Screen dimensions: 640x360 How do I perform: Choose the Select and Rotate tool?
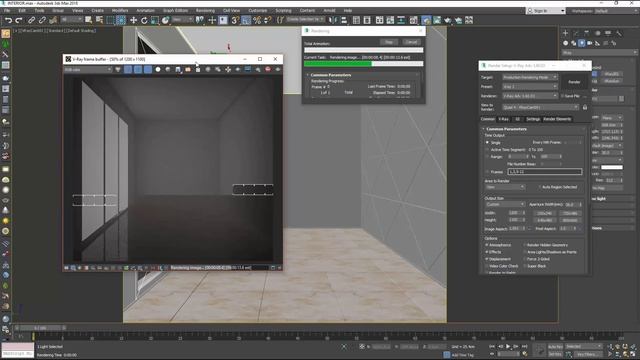coord(144,20)
